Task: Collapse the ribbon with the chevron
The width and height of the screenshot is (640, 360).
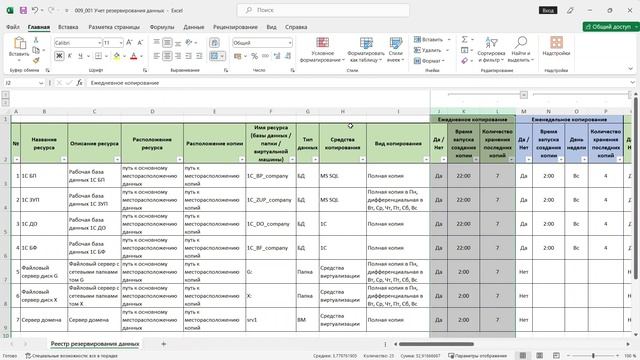Action: [x=631, y=69]
